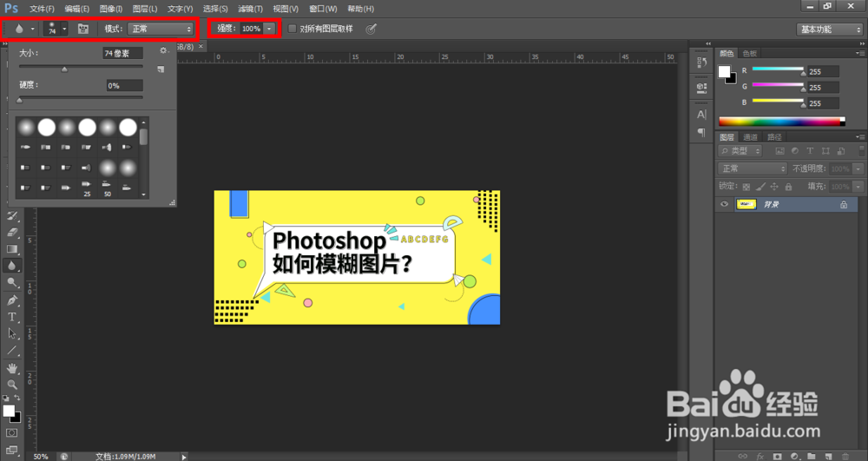Select the Eraser tool
This screenshot has height=461, width=868.
(x=12, y=233)
